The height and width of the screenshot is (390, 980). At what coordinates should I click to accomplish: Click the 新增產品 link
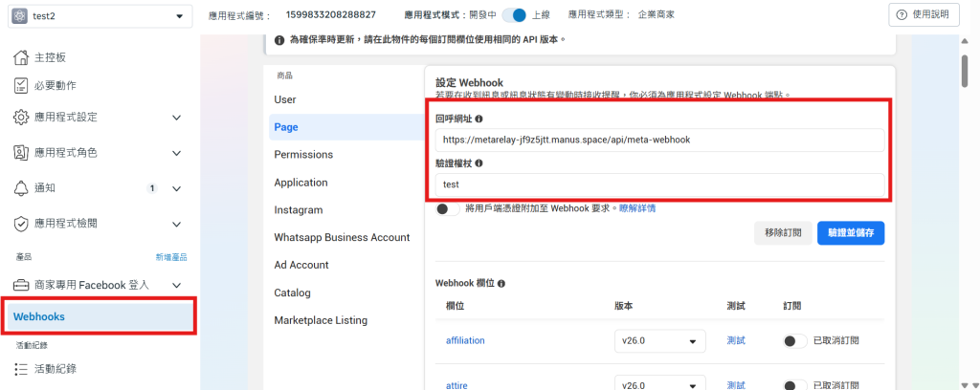tap(171, 257)
